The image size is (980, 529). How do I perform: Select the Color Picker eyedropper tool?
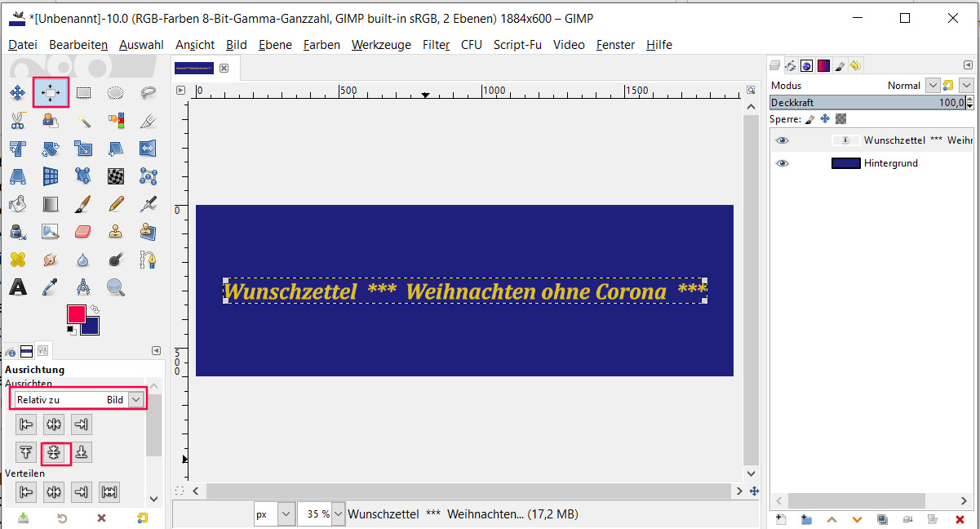(x=51, y=287)
